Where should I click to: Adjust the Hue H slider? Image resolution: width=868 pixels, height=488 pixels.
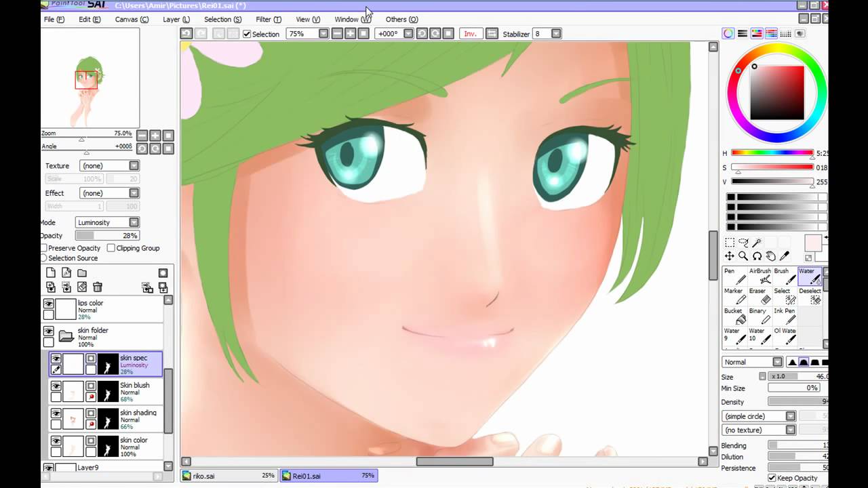point(772,153)
